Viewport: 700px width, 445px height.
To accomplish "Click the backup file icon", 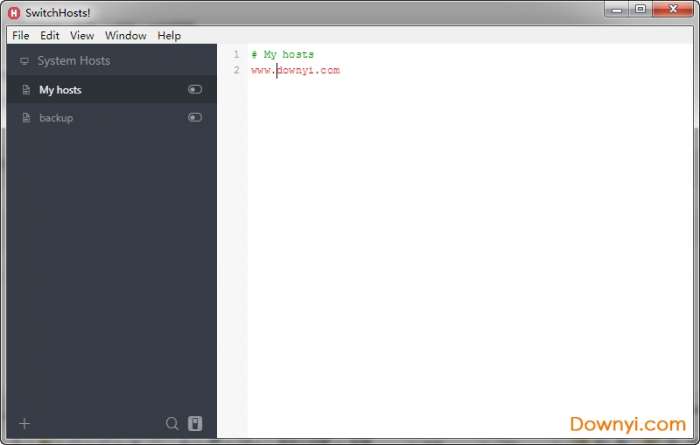I will [x=26, y=118].
